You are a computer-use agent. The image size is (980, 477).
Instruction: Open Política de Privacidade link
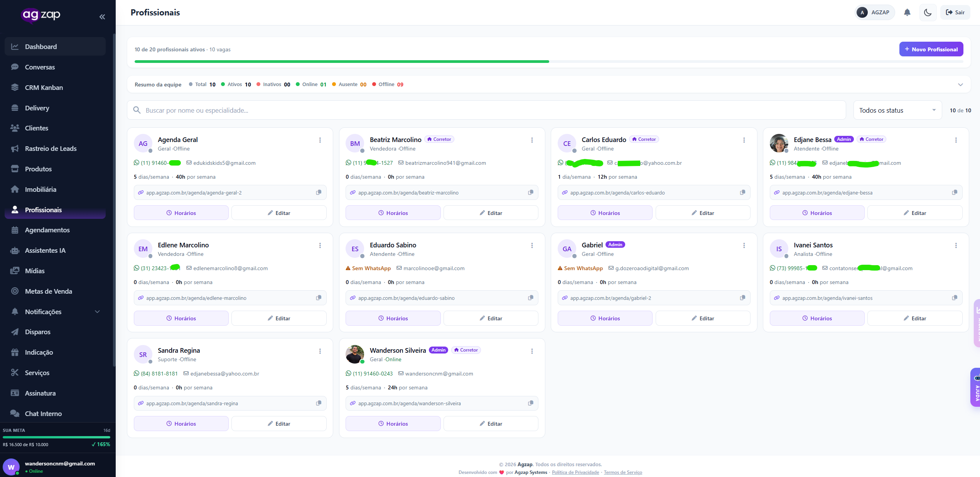[x=575, y=472]
